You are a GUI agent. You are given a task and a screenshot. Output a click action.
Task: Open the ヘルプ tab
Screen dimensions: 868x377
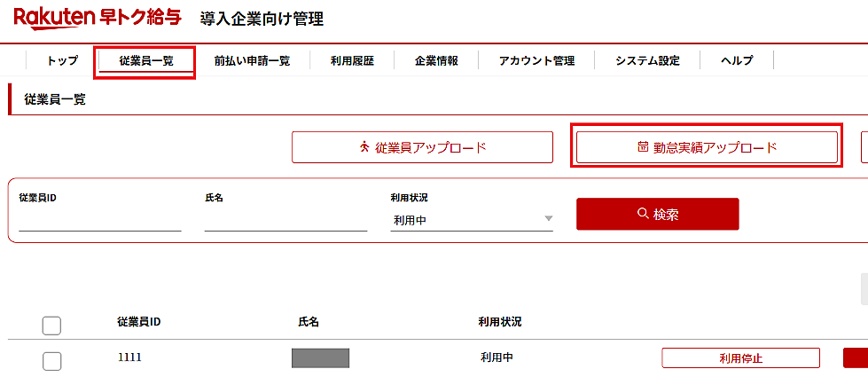pos(737,60)
